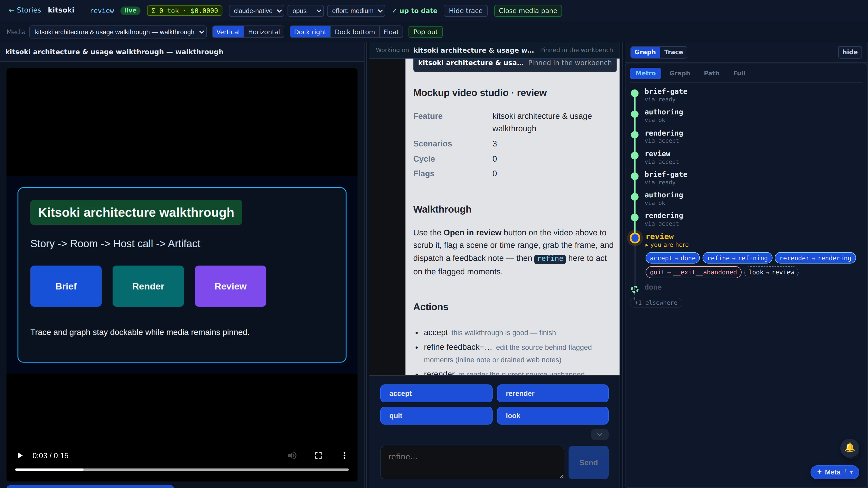Open the opus model dropdown
The image size is (868, 488).
[306, 11]
